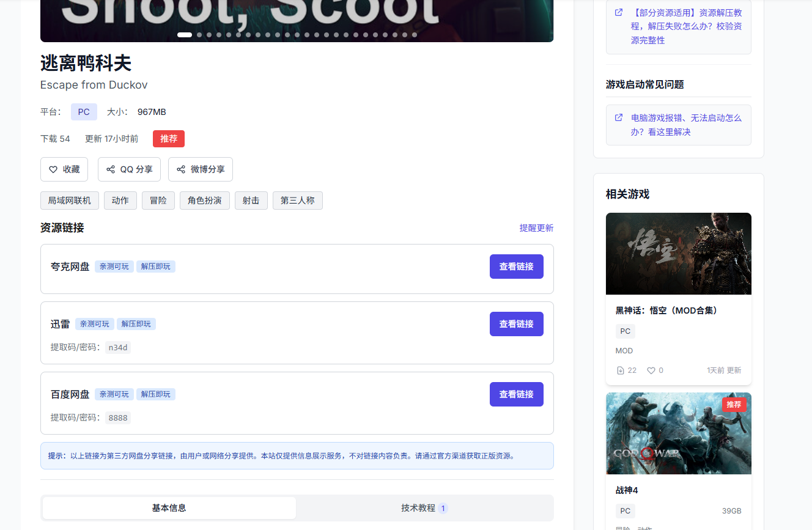Click the share icon for QQ 分享
The image size is (812, 530).
point(111,169)
